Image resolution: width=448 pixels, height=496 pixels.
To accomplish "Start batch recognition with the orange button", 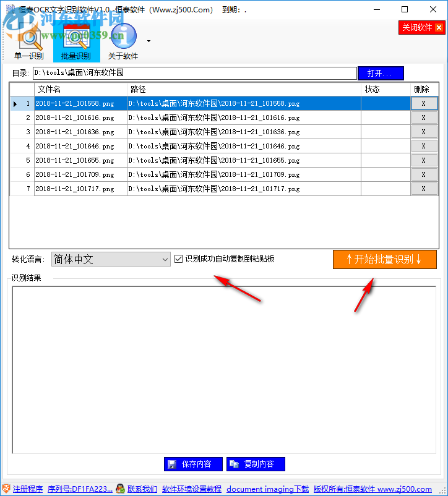I will pos(385,260).
